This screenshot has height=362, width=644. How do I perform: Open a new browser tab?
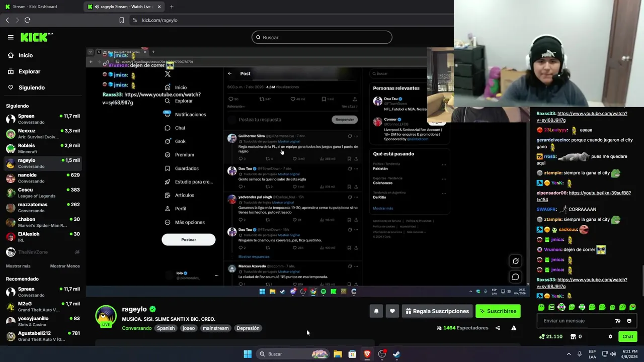click(x=172, y=7)
